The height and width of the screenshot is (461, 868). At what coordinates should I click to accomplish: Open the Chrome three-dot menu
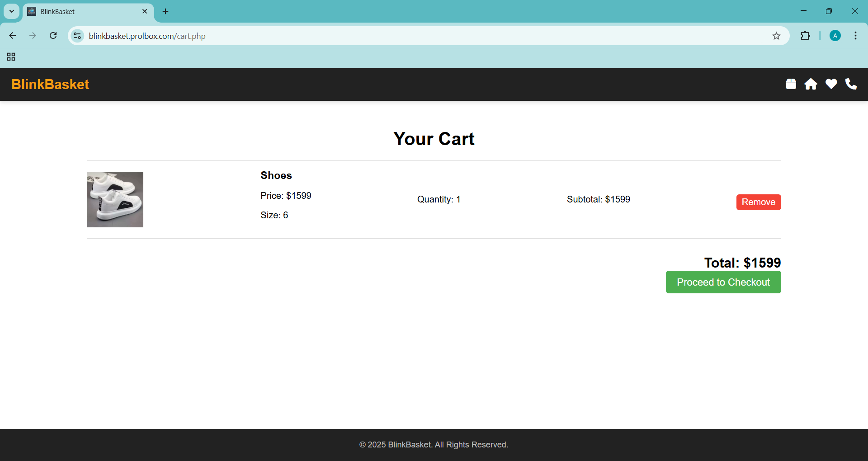[855, 36]
